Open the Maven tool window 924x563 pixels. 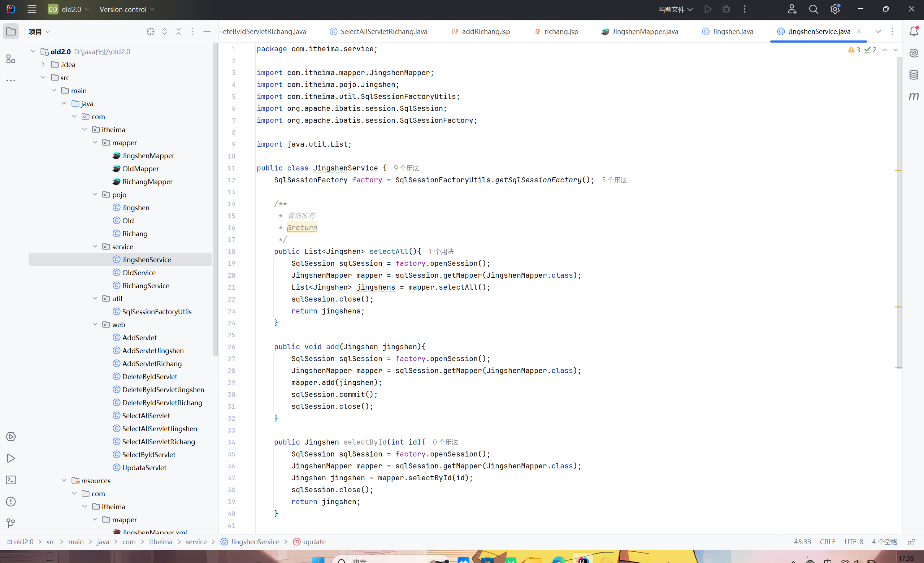click(x=914, y=96)
